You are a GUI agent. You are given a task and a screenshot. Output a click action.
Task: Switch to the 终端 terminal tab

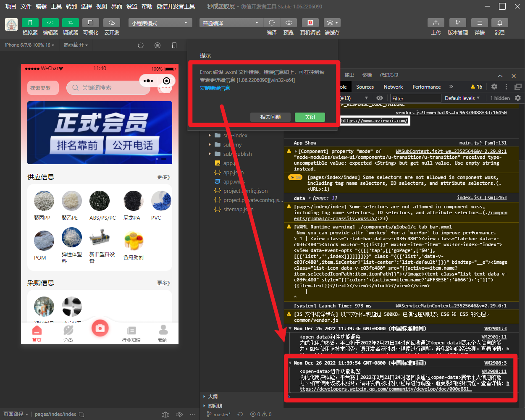pos(367,75)
